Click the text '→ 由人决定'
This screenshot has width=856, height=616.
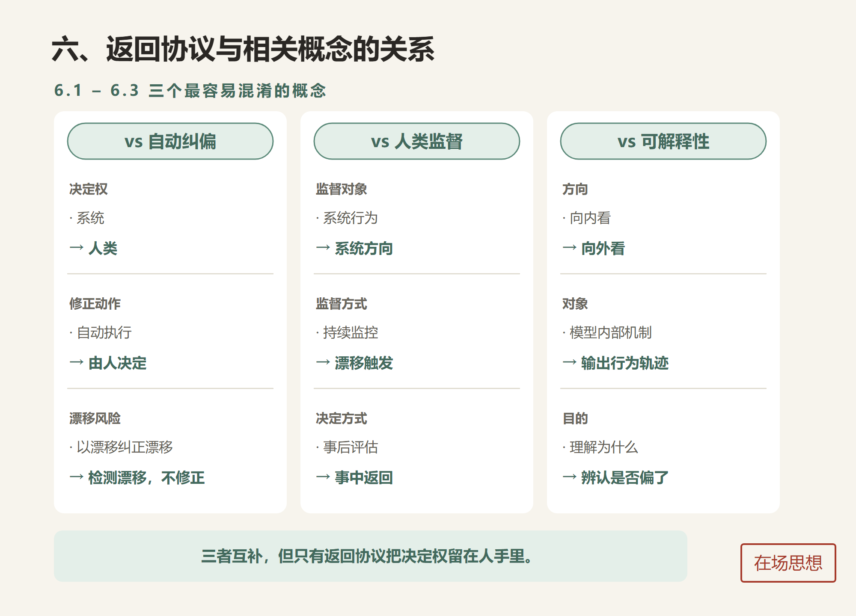click(x=108, y=363)
